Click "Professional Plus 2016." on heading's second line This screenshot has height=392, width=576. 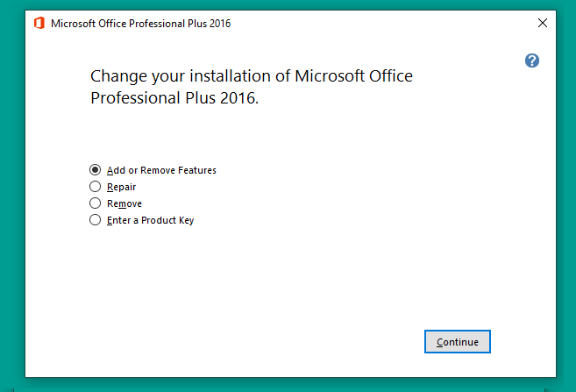click(x=174, y=98)
